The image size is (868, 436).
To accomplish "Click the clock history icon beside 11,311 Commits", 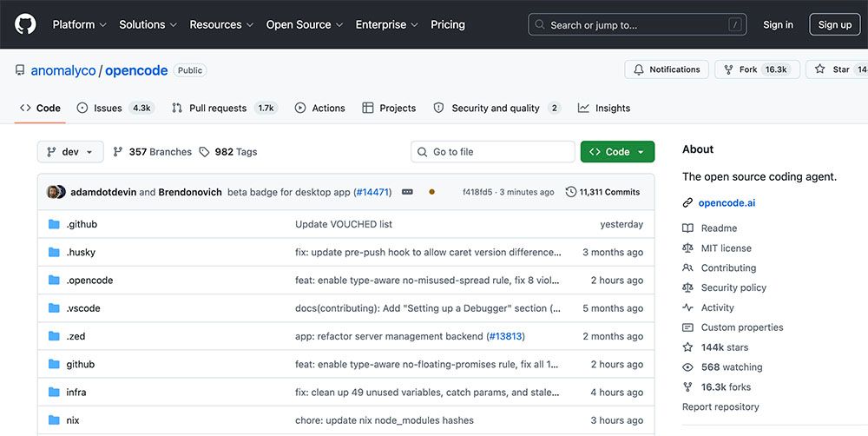I will tap(571, 192).
